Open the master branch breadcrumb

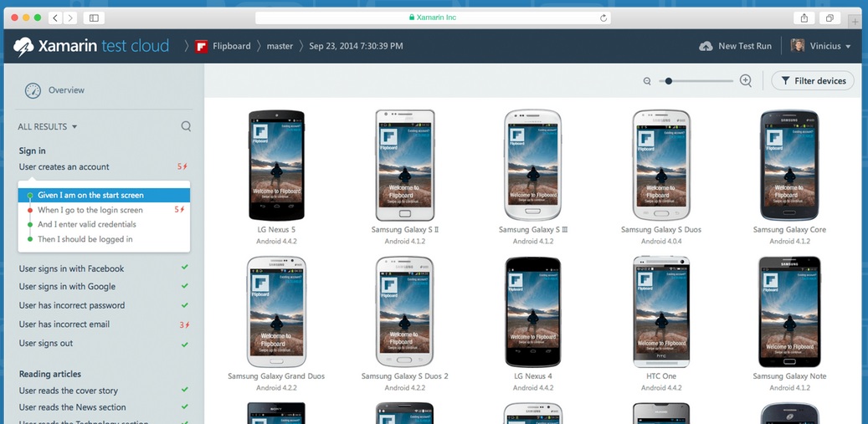tap(280, 46)
